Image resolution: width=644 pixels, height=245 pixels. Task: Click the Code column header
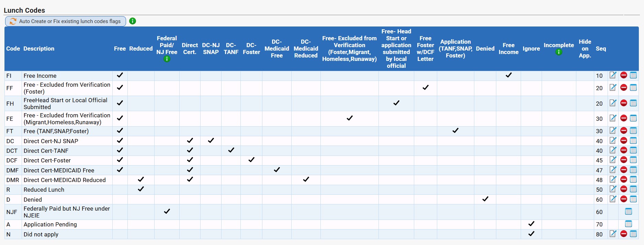coord(13,49)
